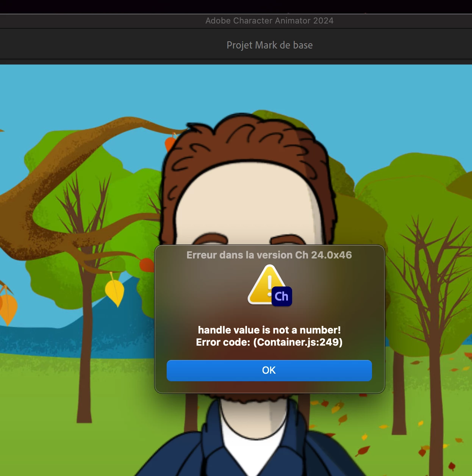
Task: Click OK to dismiss the error dialog
Action: click(x=269, y=370)
